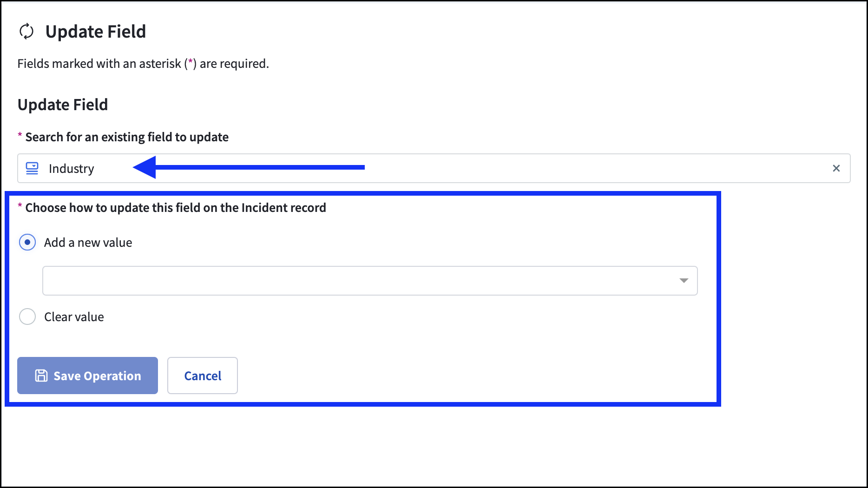Click inside the empty new value combo box
The width and height of the screenshot is (868, 488).
[353, 281]
